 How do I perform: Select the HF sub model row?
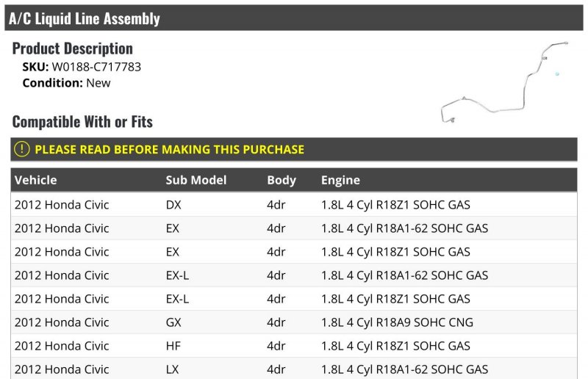pyautogui.click(x=293, y=346)
